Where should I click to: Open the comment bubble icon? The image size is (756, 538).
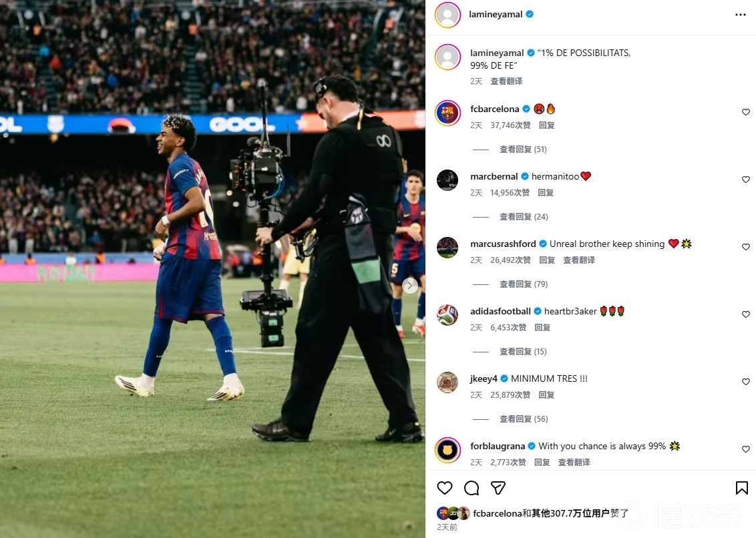tap(471, 488)
